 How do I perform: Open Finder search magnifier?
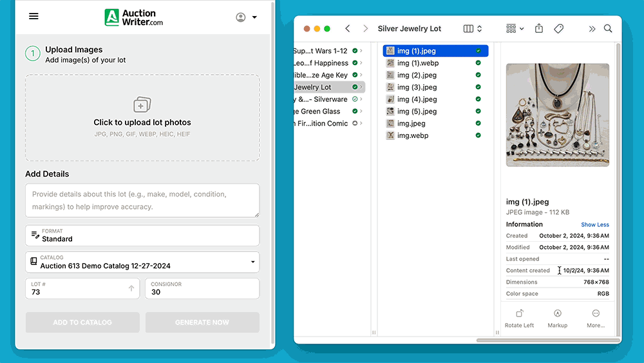coord(608,29)
